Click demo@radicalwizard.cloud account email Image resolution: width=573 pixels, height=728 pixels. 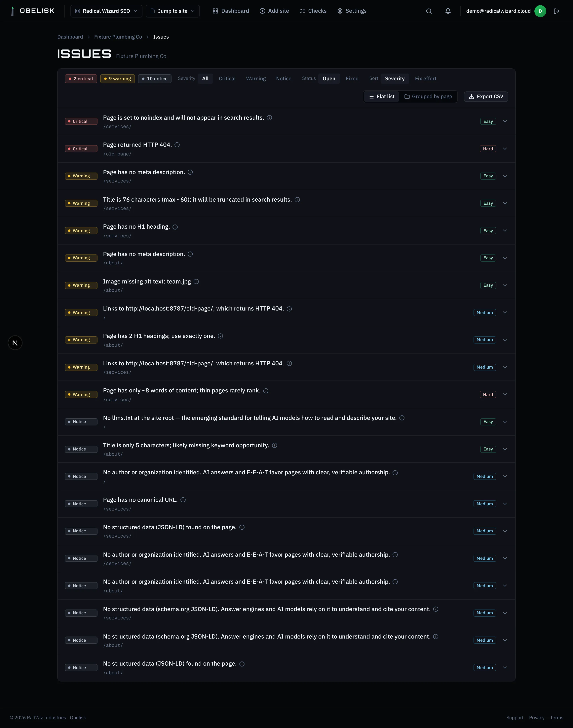[x=498, y=11]
